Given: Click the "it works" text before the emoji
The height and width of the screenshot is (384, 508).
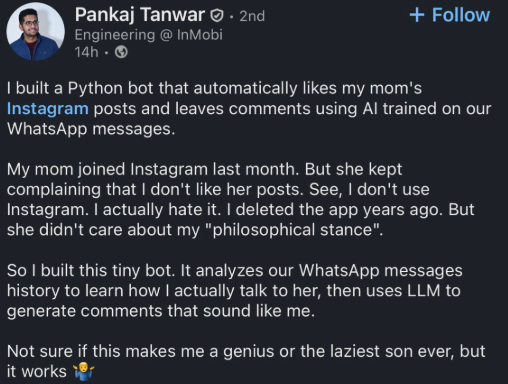Looking at the screenshot, I should (37, 372).
